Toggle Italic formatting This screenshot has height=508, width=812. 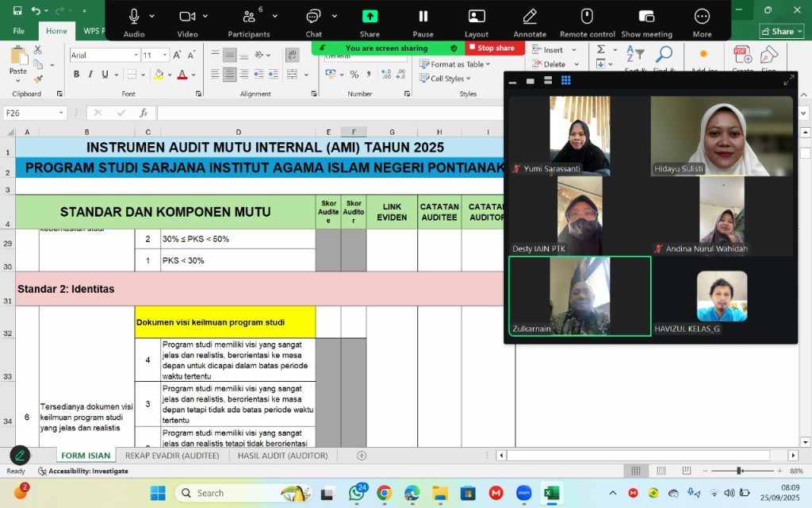pyautogui.click(x=91, y=75)
